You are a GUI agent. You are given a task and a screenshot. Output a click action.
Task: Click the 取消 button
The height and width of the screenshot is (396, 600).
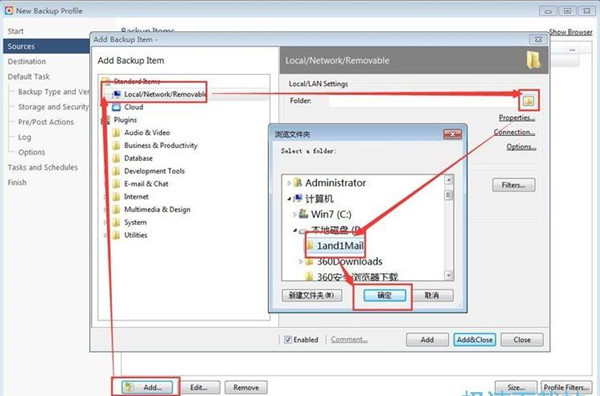tap(432, 295)
